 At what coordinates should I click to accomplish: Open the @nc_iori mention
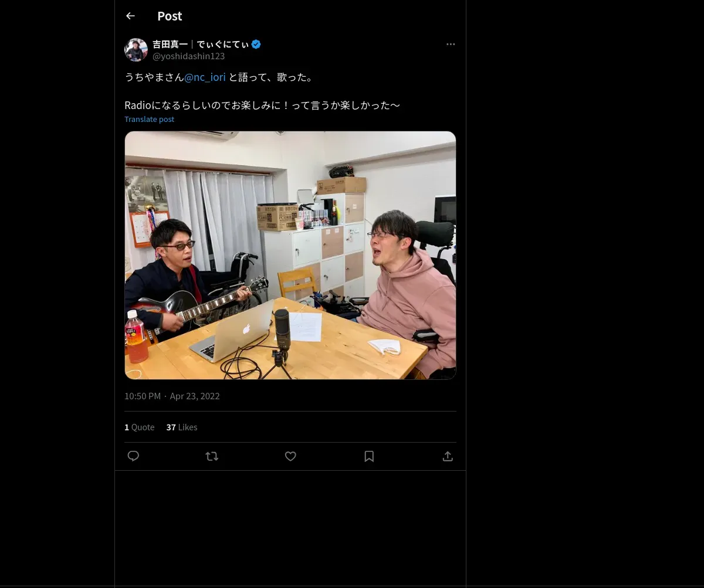click(205, 77)
